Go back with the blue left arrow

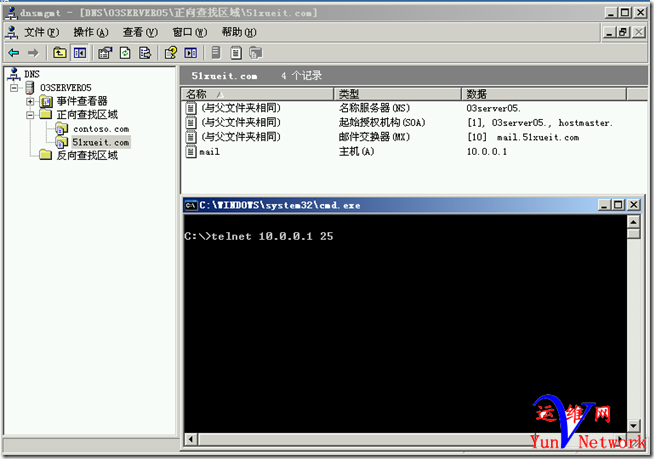tap(14, 53)
